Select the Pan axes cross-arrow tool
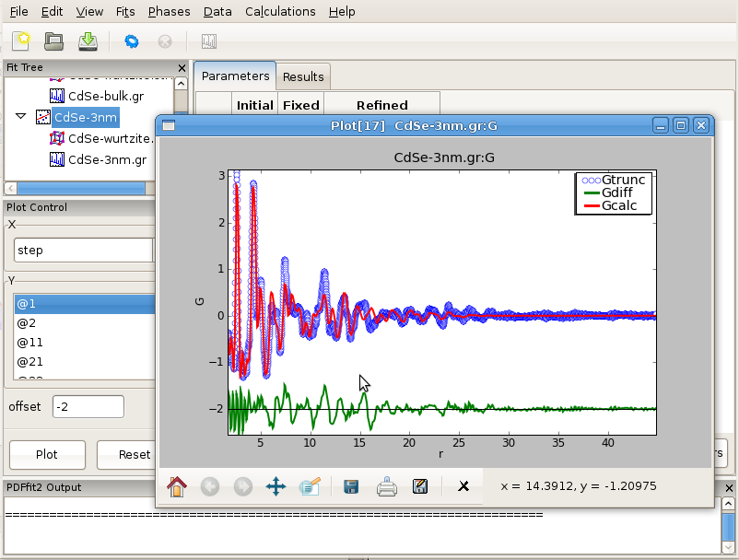Image resolution: width=739 pixels, height=560 pixels. (x=276, y=486)
